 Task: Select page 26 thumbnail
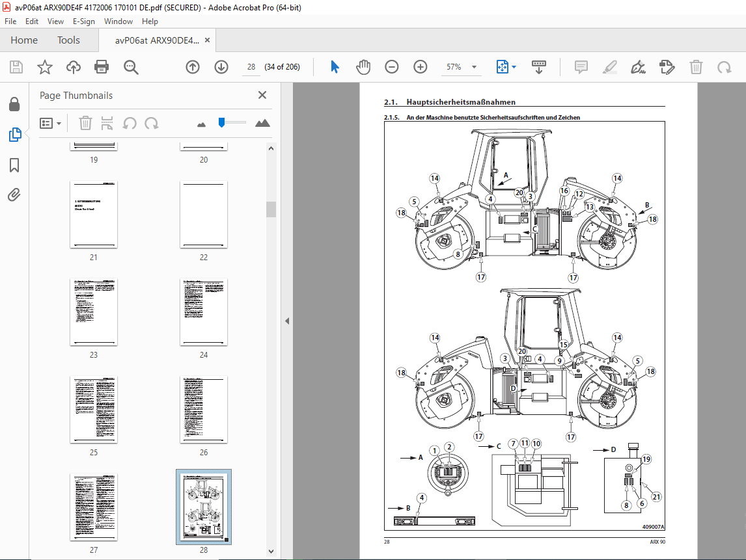coord(204,409)
